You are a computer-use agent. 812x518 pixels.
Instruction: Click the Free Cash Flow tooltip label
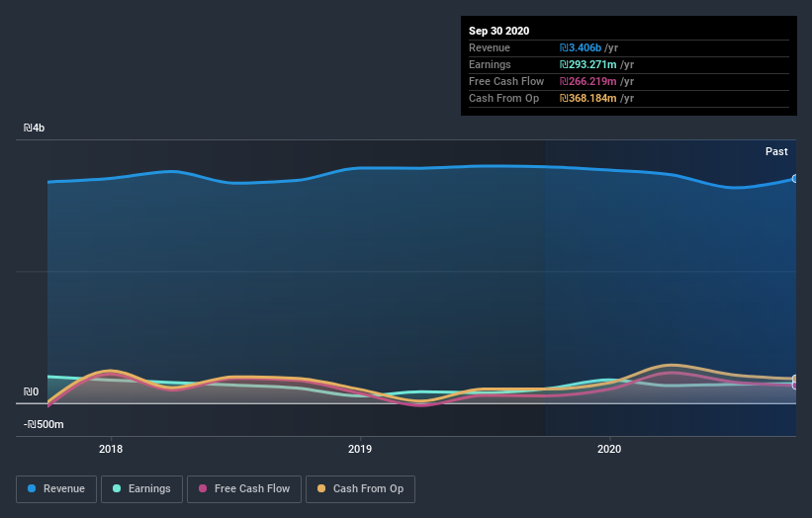click(506, 81)
